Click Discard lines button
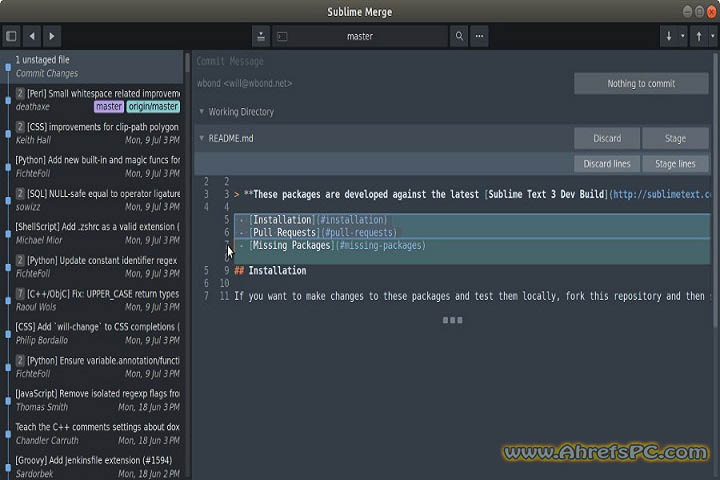Viewport: 720px width, 480px height. [x=607, y=164]
